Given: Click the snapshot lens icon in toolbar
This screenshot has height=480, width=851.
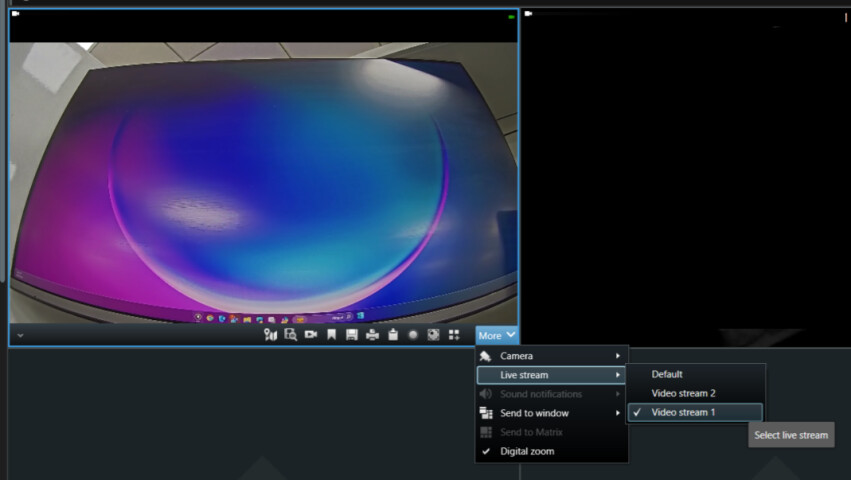Looking at the screenshot, I should coord(433,335).
